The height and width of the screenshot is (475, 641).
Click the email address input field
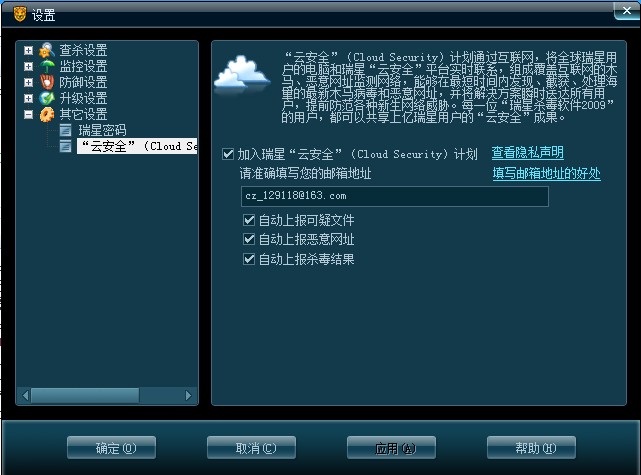394,196
